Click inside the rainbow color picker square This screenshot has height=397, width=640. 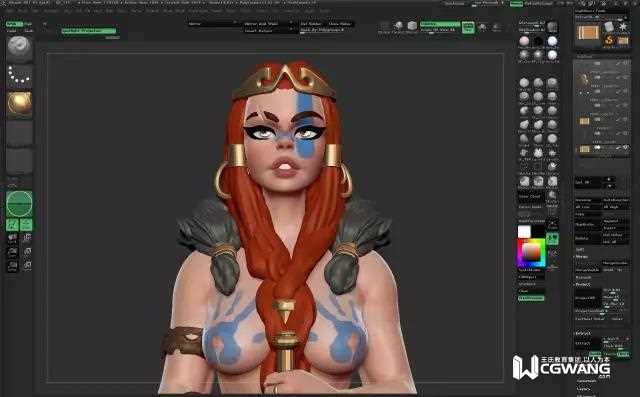(x=531, y=253)
